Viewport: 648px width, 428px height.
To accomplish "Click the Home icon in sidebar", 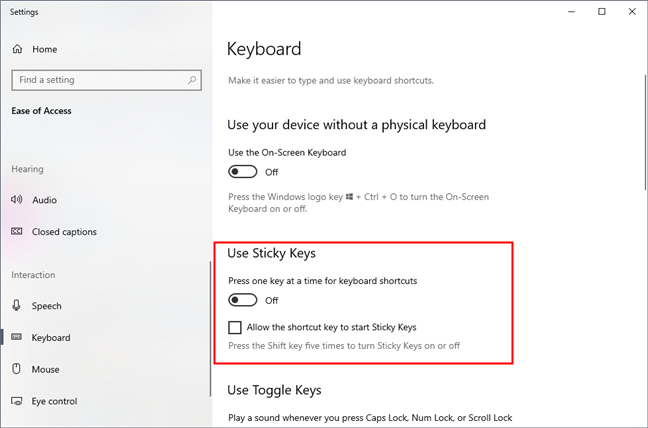I will pyautogui.click(x=17, y=49).
